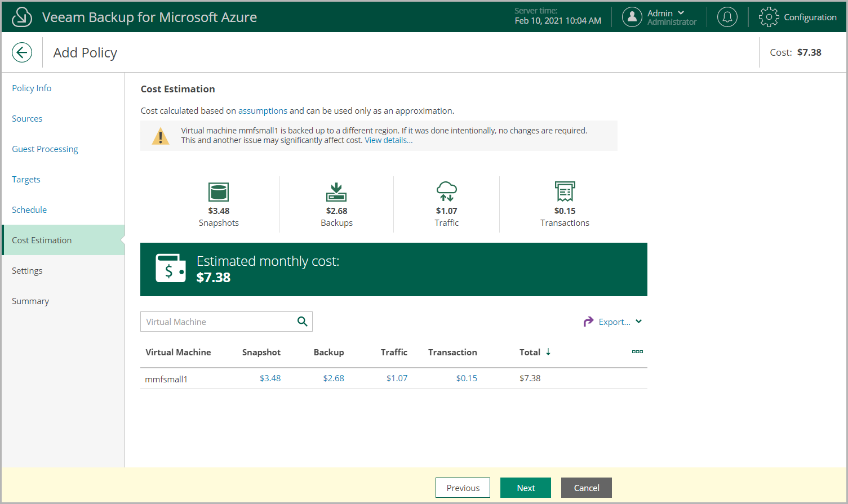The width and height of the screenshot is (848, 504).
Task: Open the Summary step
Action: point(30,301)
